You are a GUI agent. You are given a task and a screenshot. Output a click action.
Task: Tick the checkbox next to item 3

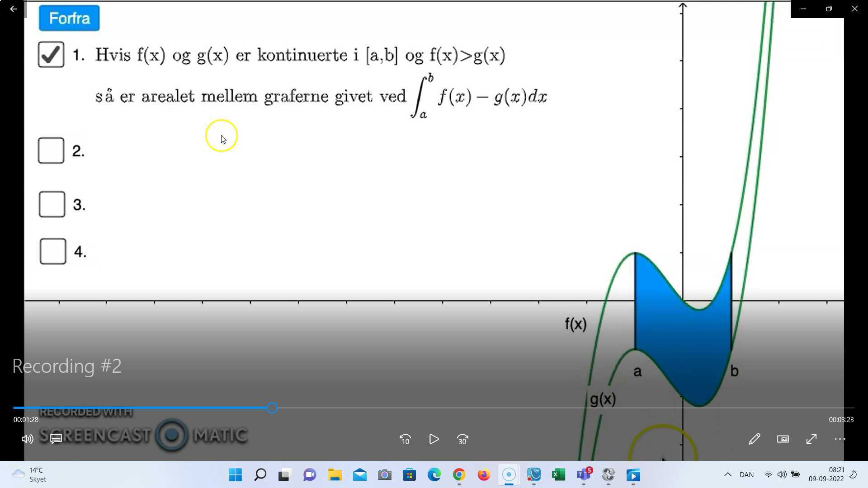coord(52,204)
